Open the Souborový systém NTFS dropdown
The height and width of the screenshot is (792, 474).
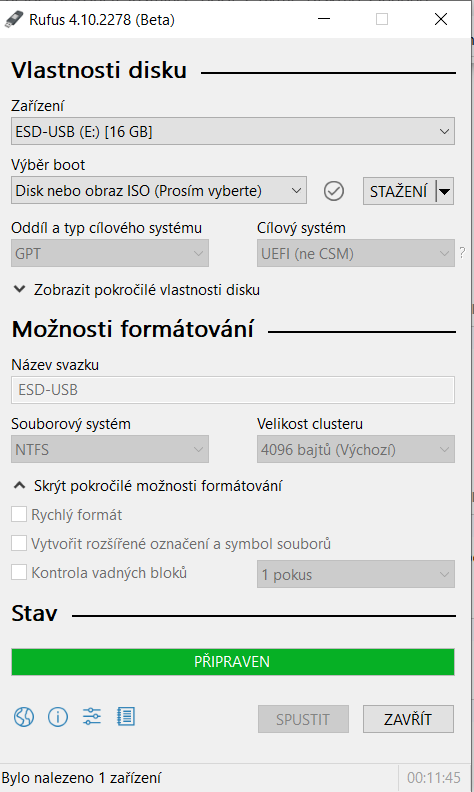point(110,450)
